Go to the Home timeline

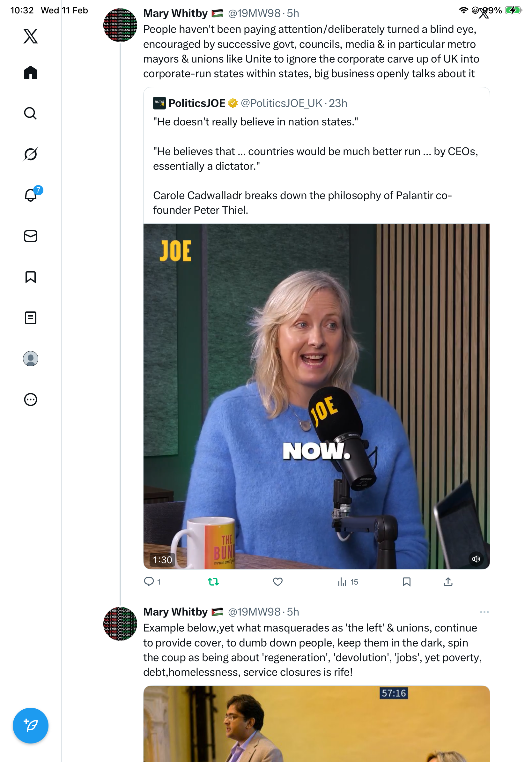click(x=31, y=72)
